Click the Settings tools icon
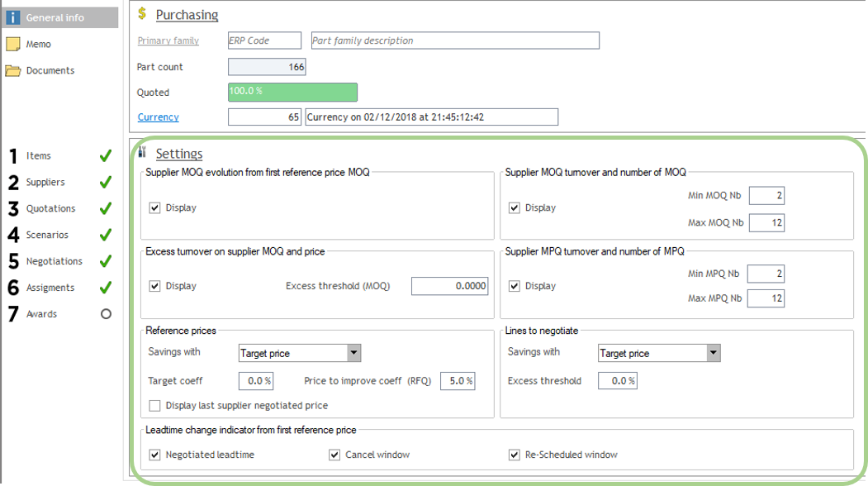 (x=142, y=153)
